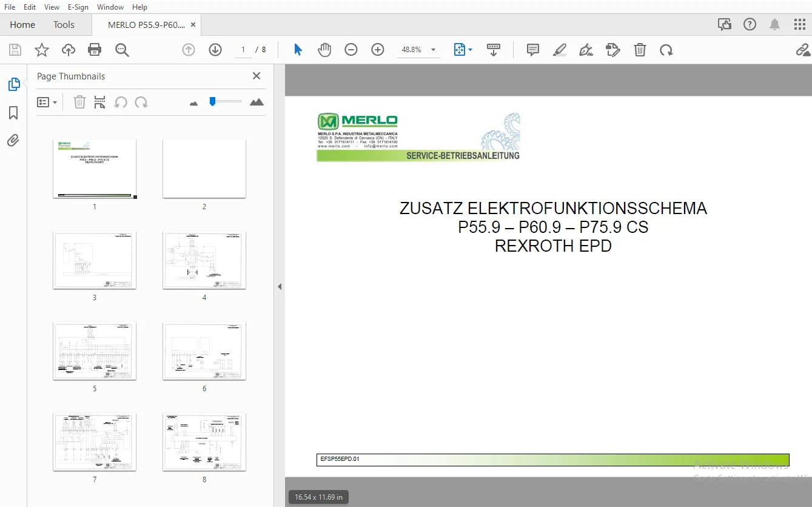
Task: Select the Highlight text pen tool
Action: [560, 50]
